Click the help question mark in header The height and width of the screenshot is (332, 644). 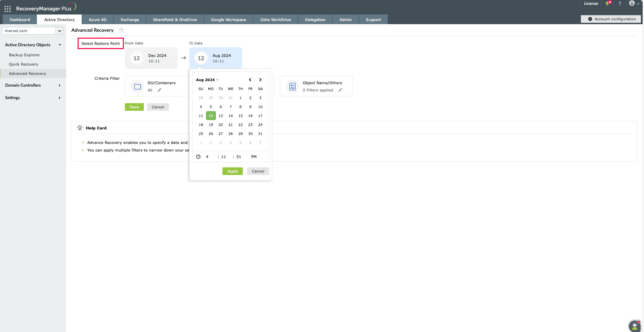(x=620, y=3)
